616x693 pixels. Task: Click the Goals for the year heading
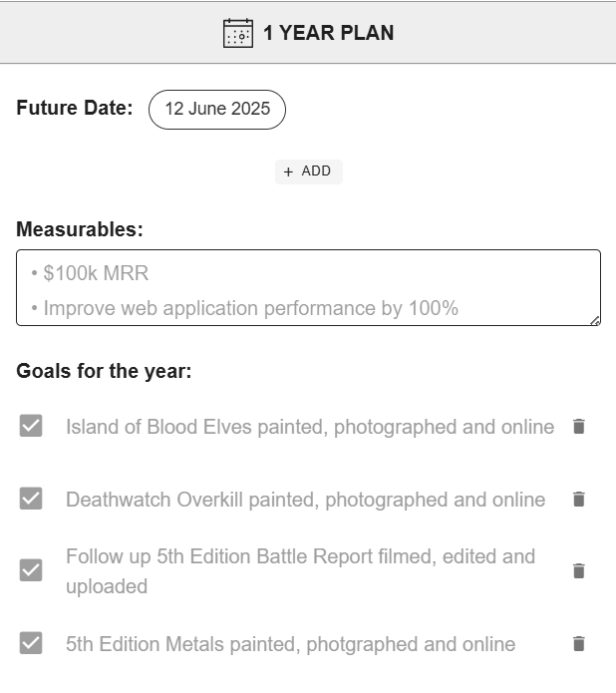point(104,372)
